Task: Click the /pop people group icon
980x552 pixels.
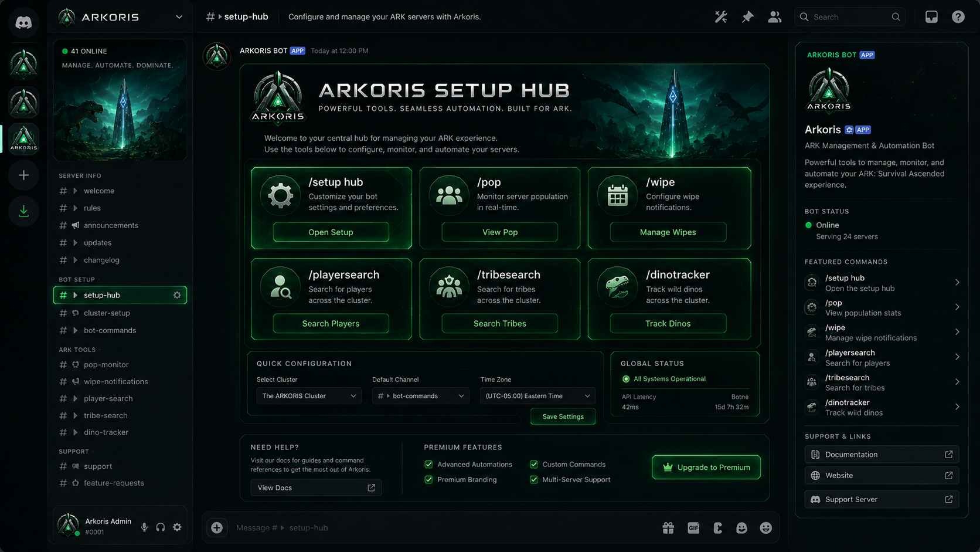Action: [449, 195]
